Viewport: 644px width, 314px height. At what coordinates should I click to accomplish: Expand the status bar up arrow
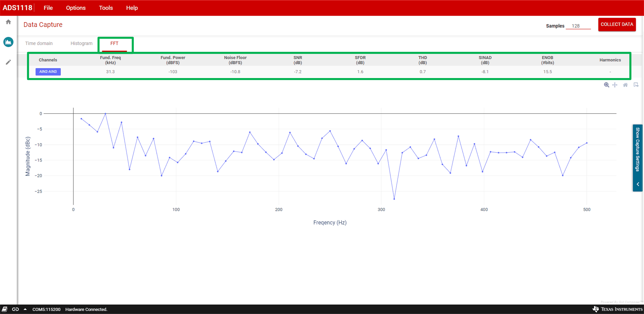(x=25, y=309)
